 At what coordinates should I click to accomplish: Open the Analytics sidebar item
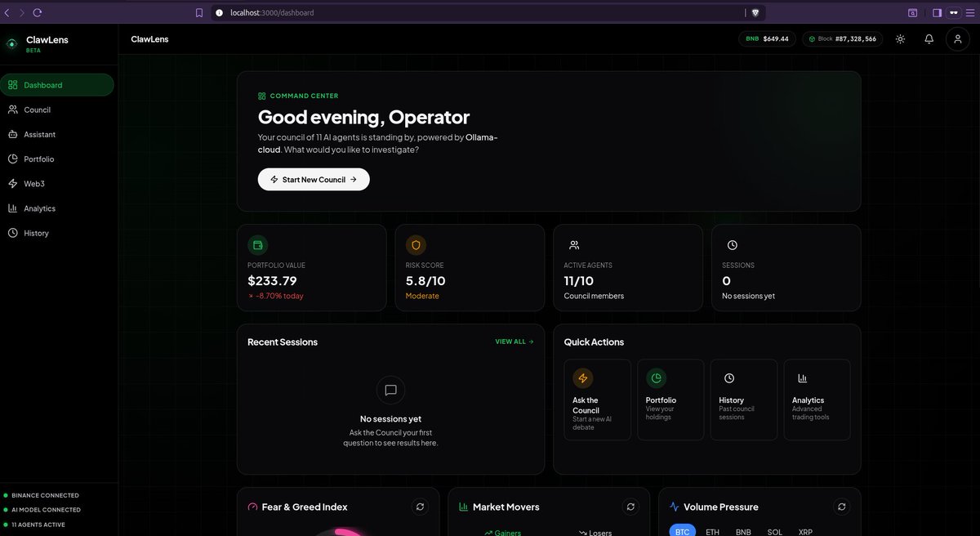pyautogui.click(x=57, y=208)
